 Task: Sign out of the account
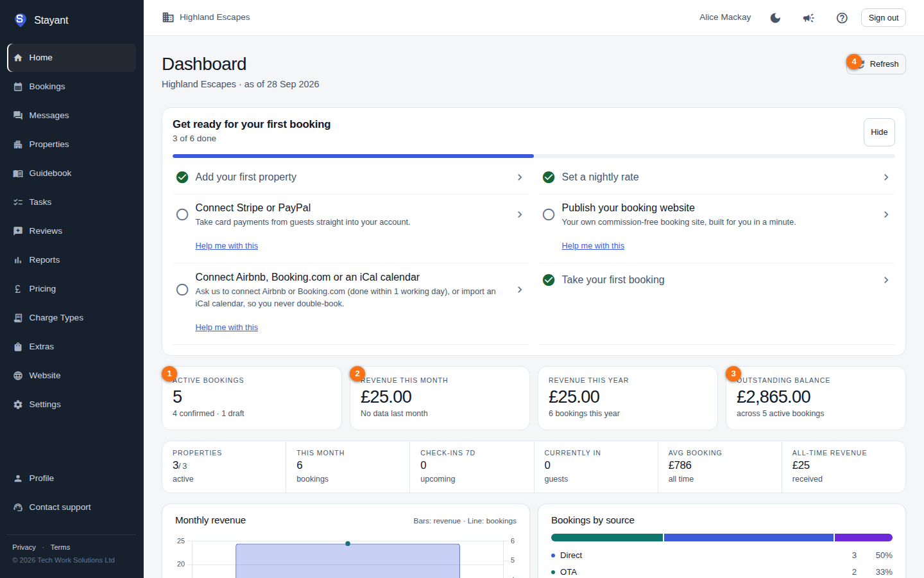point(884,18)
